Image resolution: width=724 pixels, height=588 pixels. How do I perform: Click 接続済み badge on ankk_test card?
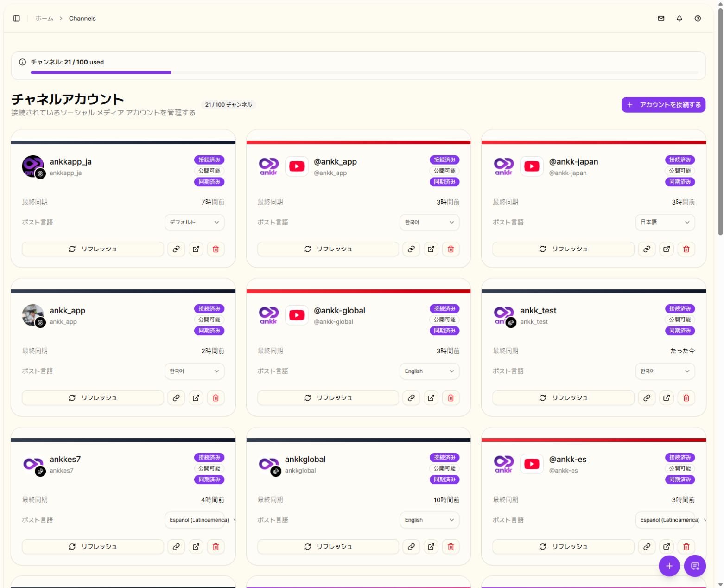pos(680,309)
